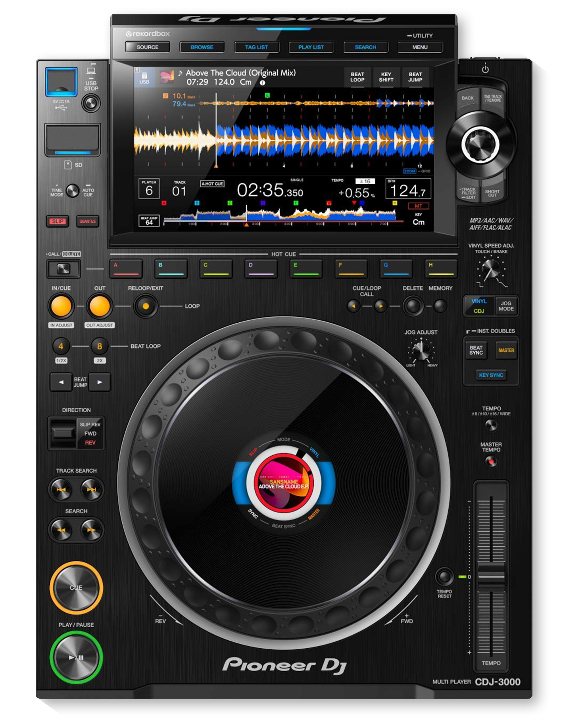Trigger Hot Cue C pad
Screen dimensions: 586x728
coord(216,269)
